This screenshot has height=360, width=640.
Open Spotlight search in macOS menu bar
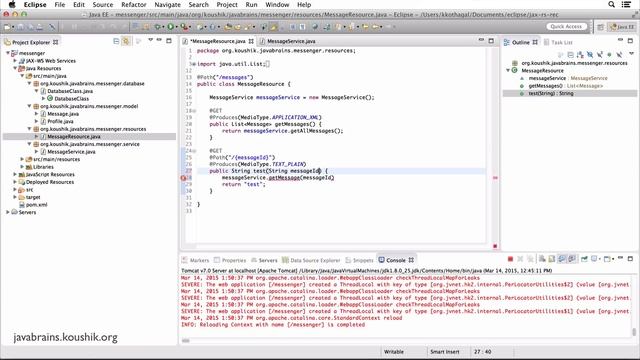pos(611,4)
